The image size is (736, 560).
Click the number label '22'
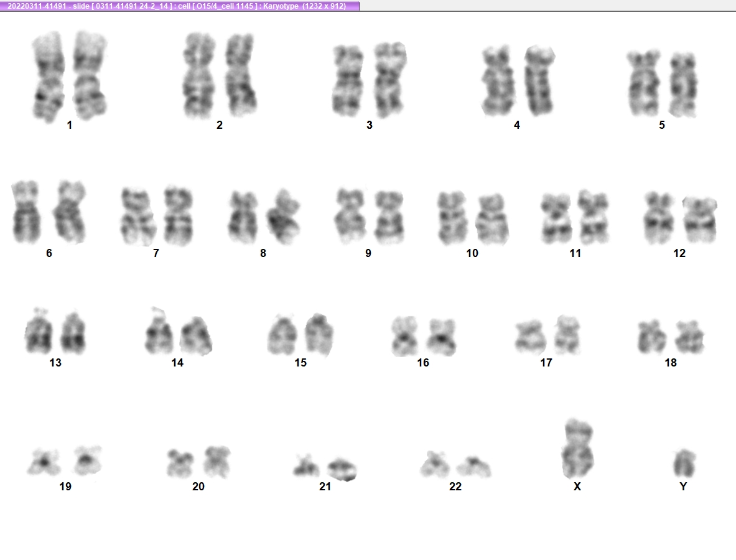455,487
